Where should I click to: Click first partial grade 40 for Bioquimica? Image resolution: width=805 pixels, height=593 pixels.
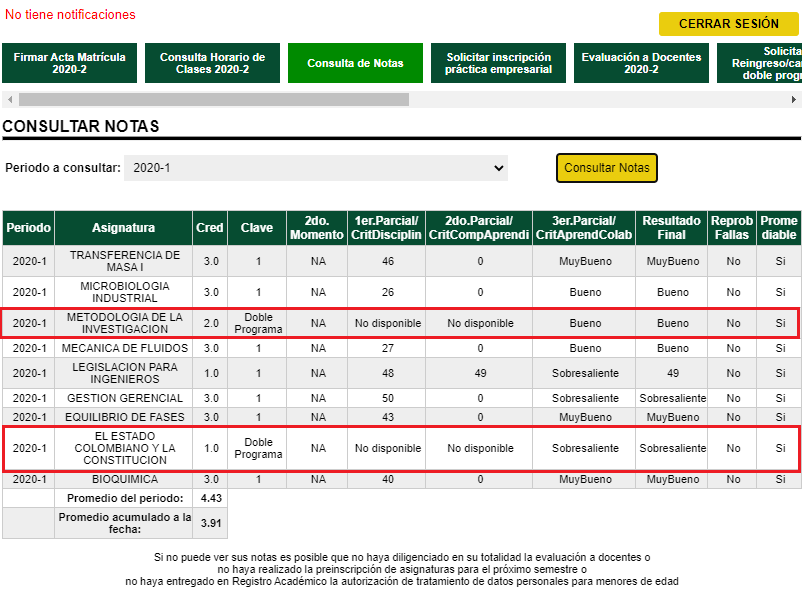[388, 479]
